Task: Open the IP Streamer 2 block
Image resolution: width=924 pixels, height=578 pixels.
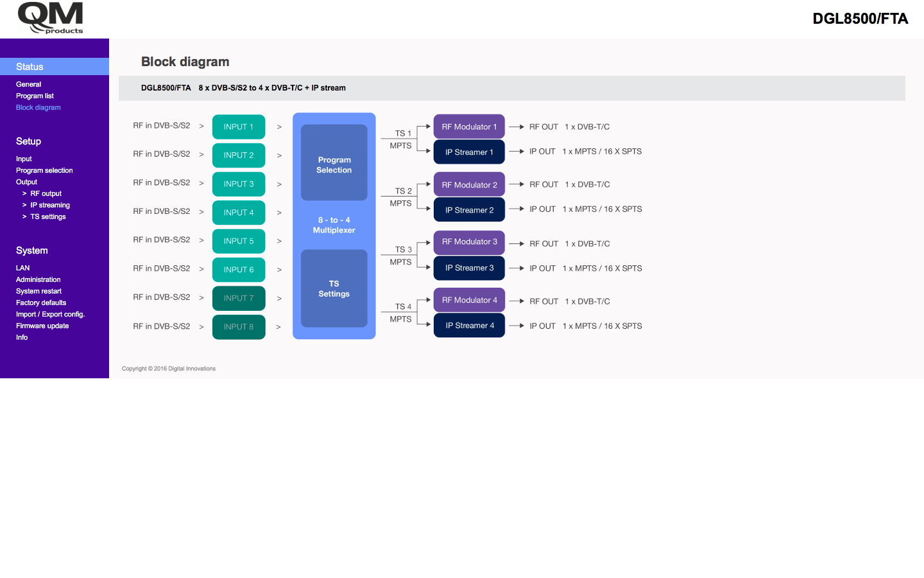Action: [469, 210]
